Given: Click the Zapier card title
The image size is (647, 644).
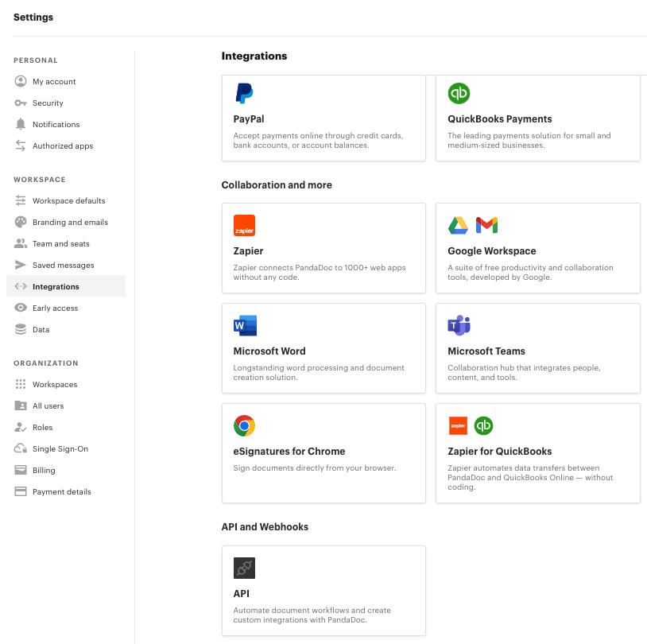Looking at the screenshot, I should (248, 251).
